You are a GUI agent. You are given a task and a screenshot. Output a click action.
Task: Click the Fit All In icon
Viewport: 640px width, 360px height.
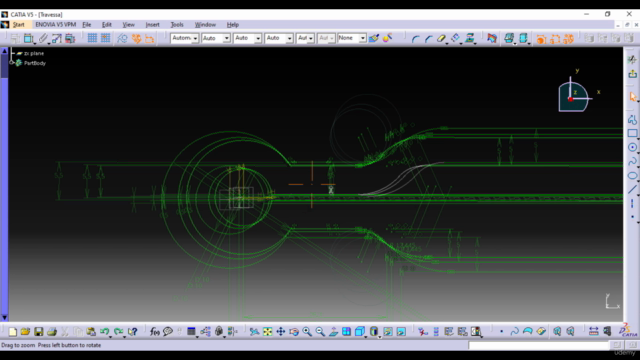point(267,331)
